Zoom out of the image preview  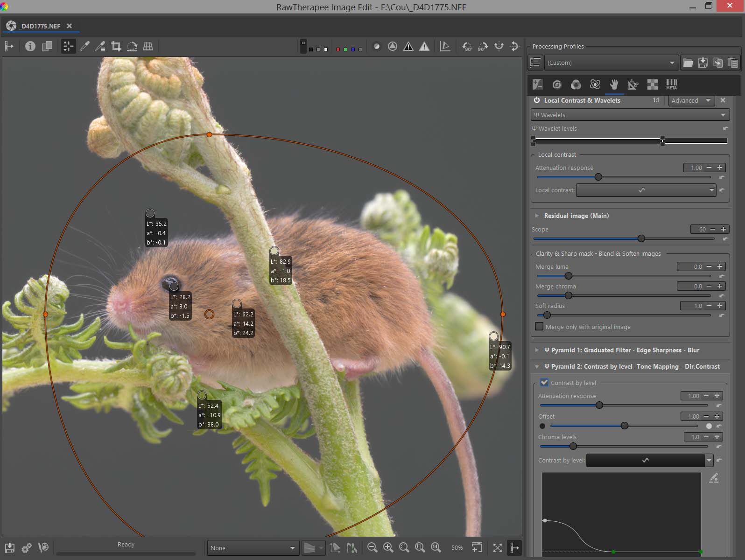click(x=372, y=547)
